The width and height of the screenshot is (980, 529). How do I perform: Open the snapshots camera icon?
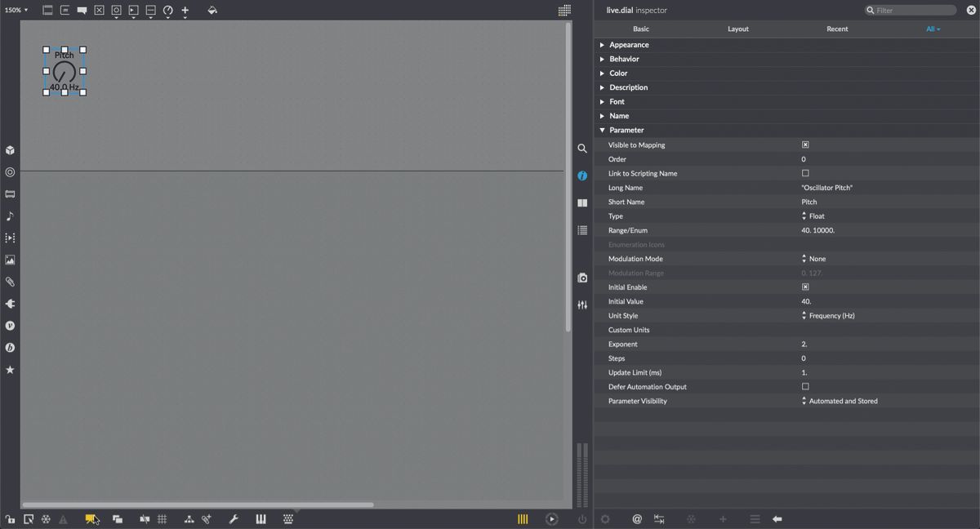(582, 278)
